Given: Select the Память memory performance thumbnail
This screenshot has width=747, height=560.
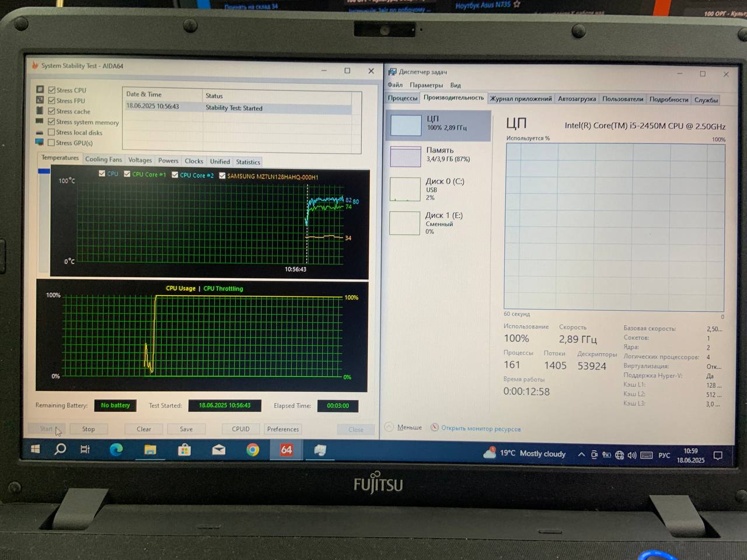Looking at the screenshot, I should 438,155.
